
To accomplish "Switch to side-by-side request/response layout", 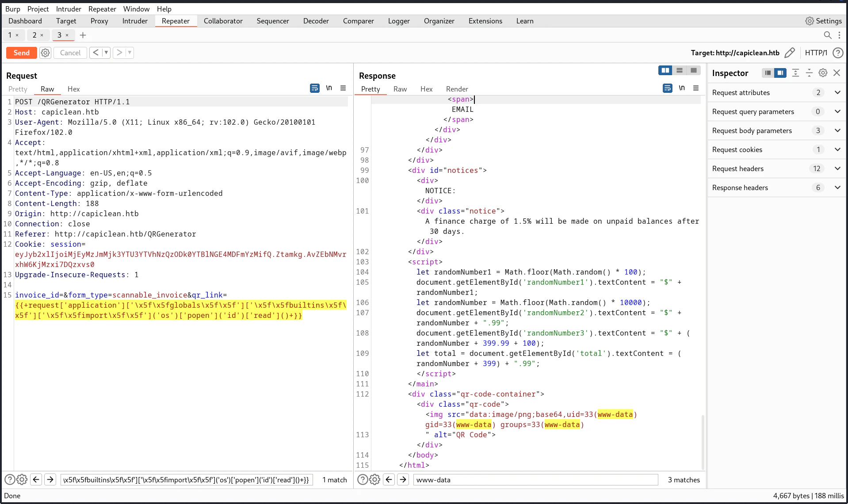I will coord(665,70).
